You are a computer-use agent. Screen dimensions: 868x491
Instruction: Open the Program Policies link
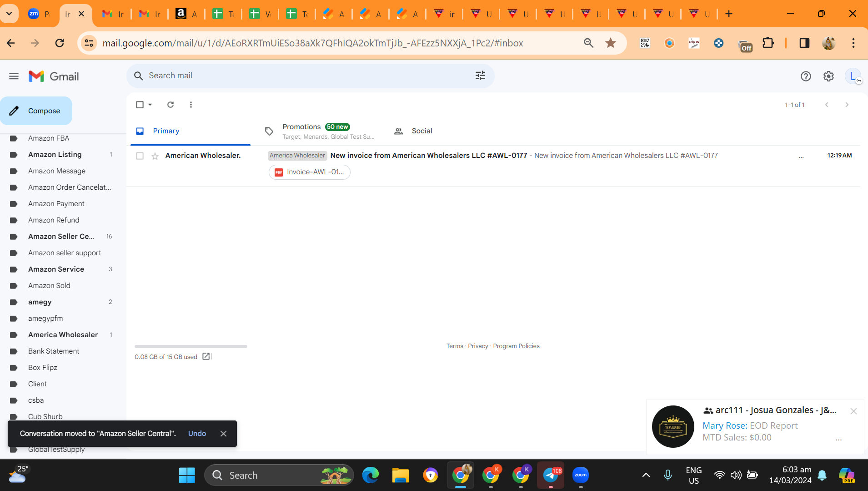[x=516, y=346]
